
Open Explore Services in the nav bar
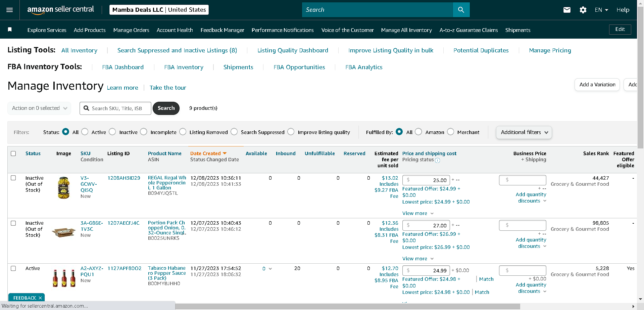tap(47, 30)
